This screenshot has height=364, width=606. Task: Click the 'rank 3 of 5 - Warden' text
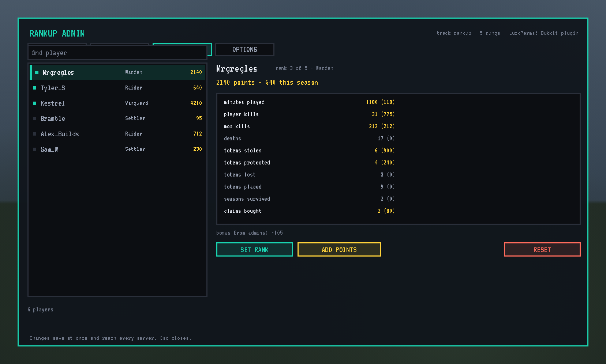304,68
